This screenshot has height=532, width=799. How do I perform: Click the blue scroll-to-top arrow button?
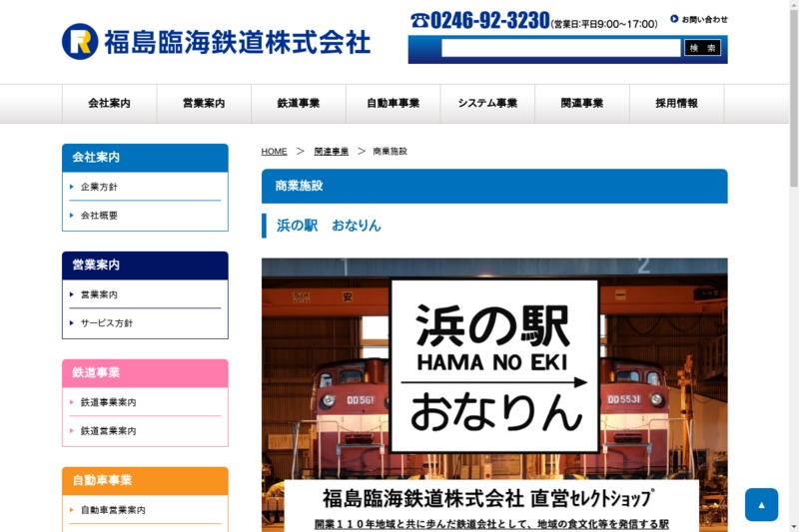click(761, 504)
